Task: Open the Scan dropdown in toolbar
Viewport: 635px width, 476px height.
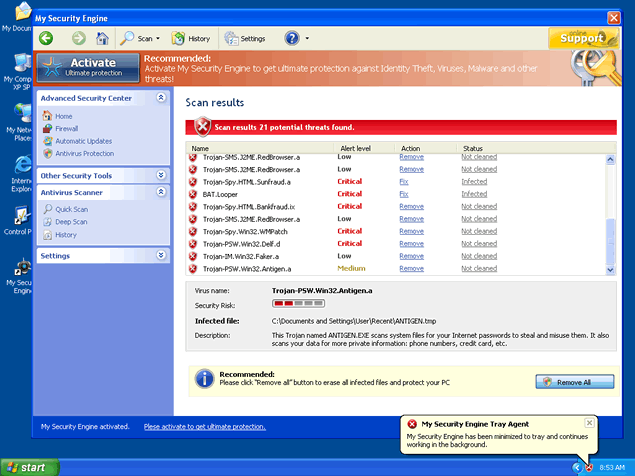Action: [141, 38]
